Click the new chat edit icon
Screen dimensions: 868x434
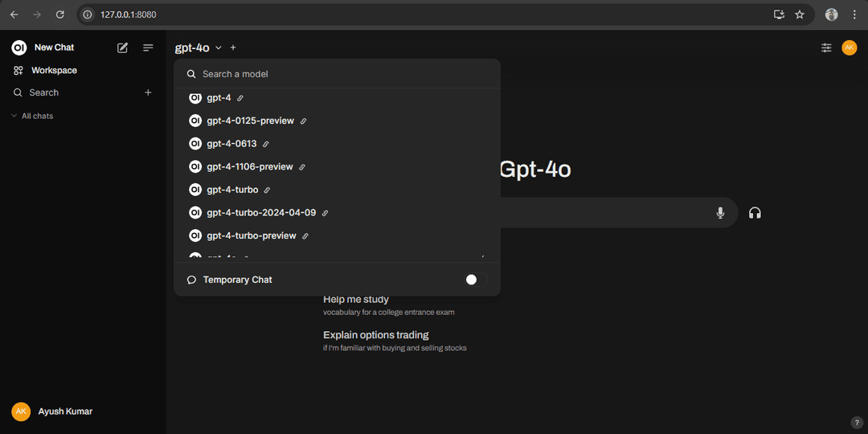(122, 48)
